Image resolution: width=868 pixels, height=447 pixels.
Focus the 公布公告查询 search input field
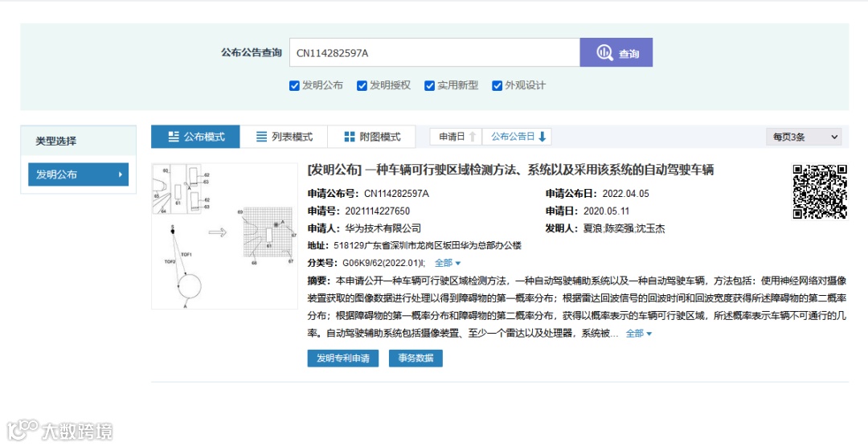pos(435,52)
